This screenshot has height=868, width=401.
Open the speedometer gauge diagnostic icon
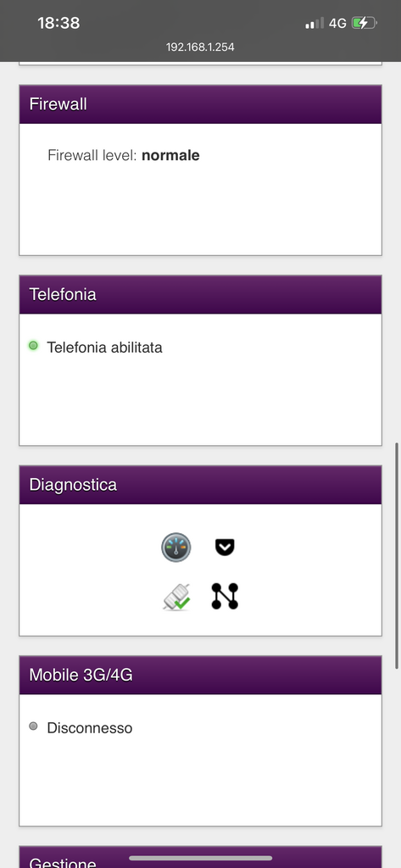(176, 548)
